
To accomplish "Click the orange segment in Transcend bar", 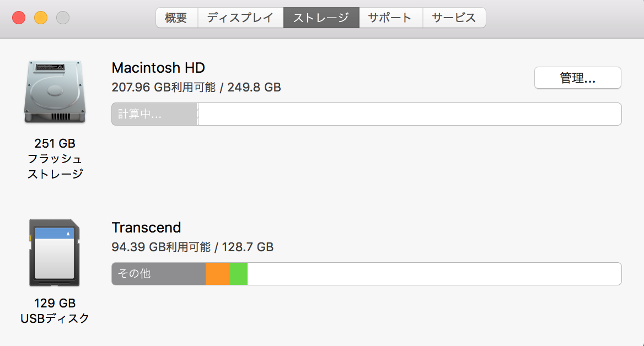I will tap(217, 274).
